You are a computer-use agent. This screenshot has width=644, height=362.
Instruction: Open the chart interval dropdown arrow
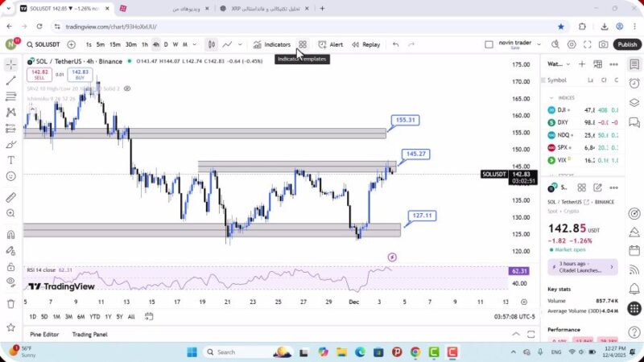pyautogui.click(x=195, y=45)
